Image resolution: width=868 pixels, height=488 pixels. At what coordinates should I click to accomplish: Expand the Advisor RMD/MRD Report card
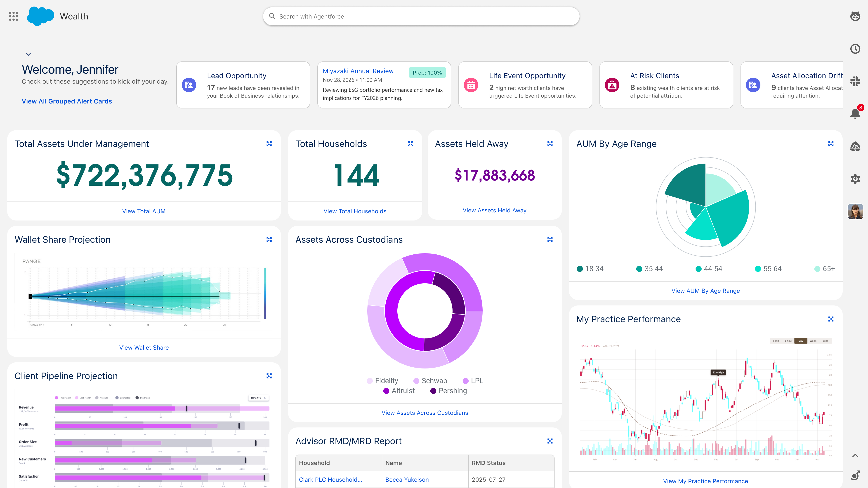point(550,441)
